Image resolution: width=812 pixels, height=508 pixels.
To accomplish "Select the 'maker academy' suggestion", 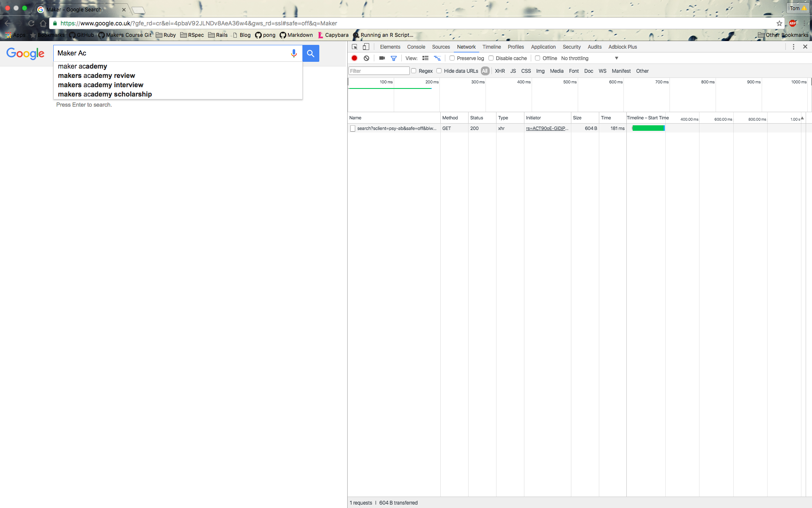I will coord(178,66).
